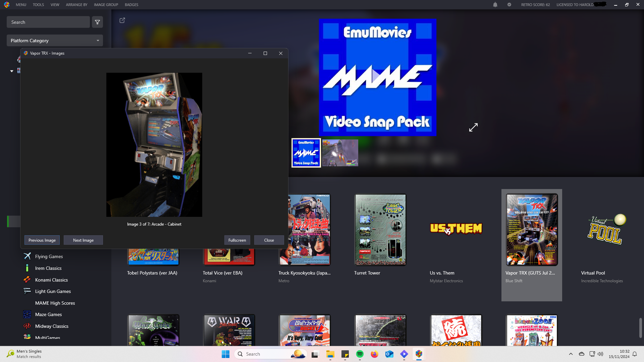Open Men's Singles match results widget
This screenshot has height=362, width=644.
click(24, 354)
